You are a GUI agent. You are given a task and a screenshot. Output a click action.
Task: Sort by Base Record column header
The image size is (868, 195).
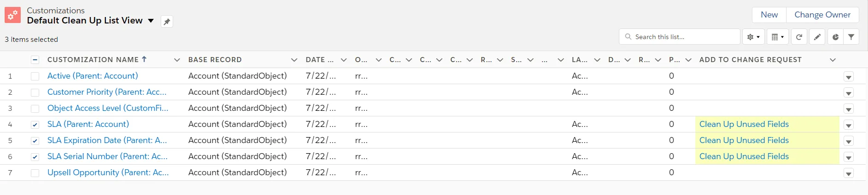[215, 60]
